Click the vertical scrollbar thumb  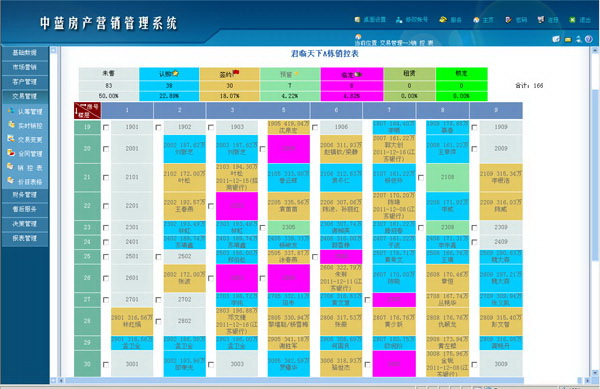tap(595, 176)
